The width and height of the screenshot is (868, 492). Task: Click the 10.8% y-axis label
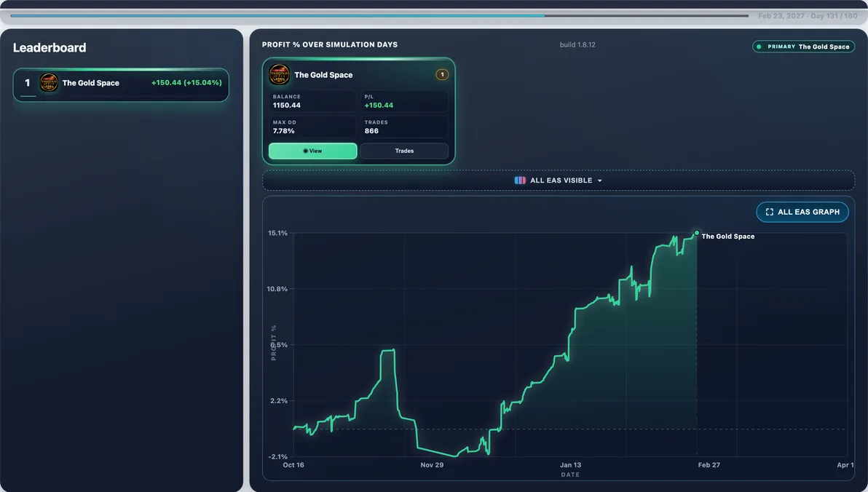277,289
